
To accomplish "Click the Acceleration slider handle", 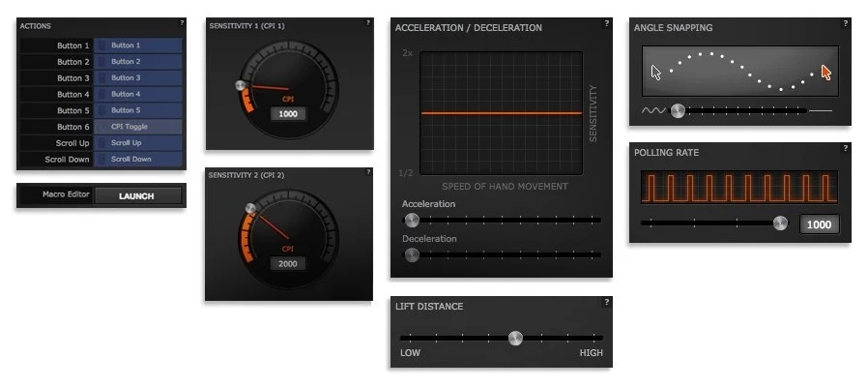I will (412, 221).
